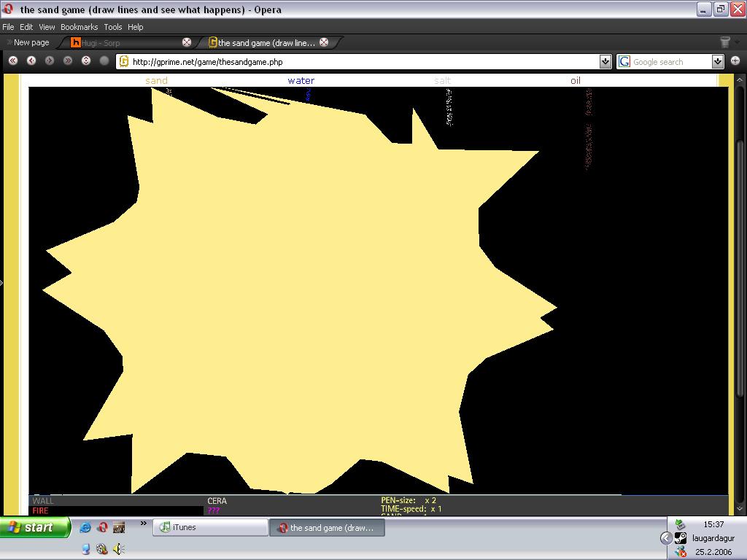Open the Edit menu

click(x=26, y=27)
